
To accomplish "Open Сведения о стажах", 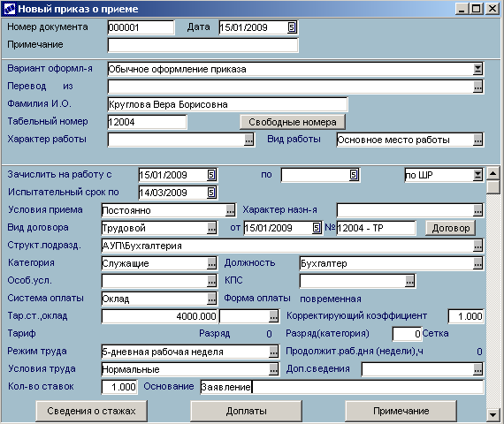I will tap(91, 411).
